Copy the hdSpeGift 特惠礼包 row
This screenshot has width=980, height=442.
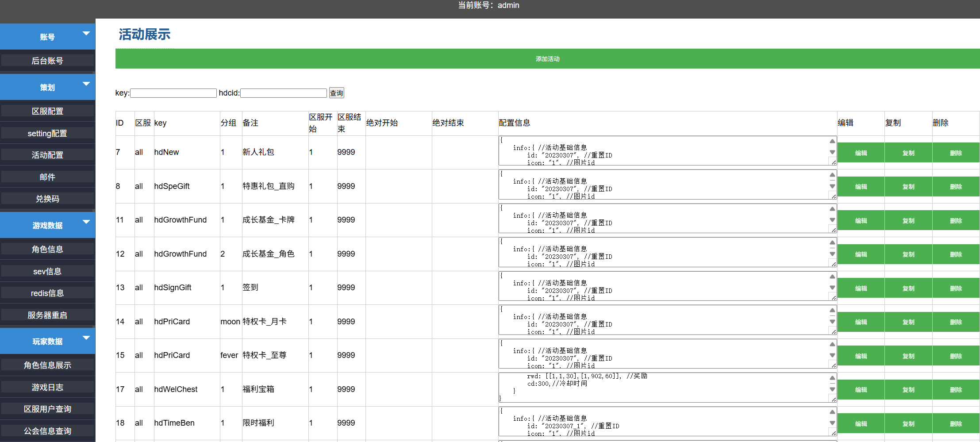coord(908,187)
